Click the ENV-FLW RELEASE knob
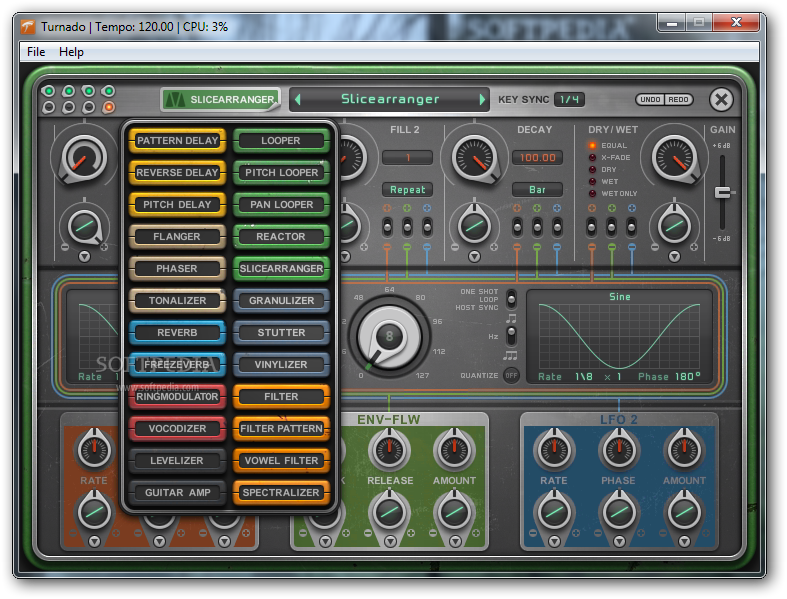Image resolution: width=787 pixels, height=599 pixels. click(x=389, y=448)
